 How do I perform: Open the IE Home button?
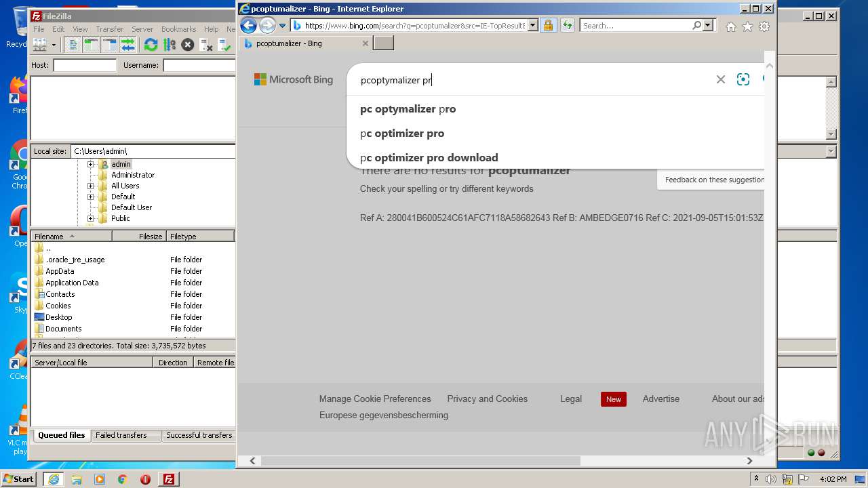click(x=730, y=26)
